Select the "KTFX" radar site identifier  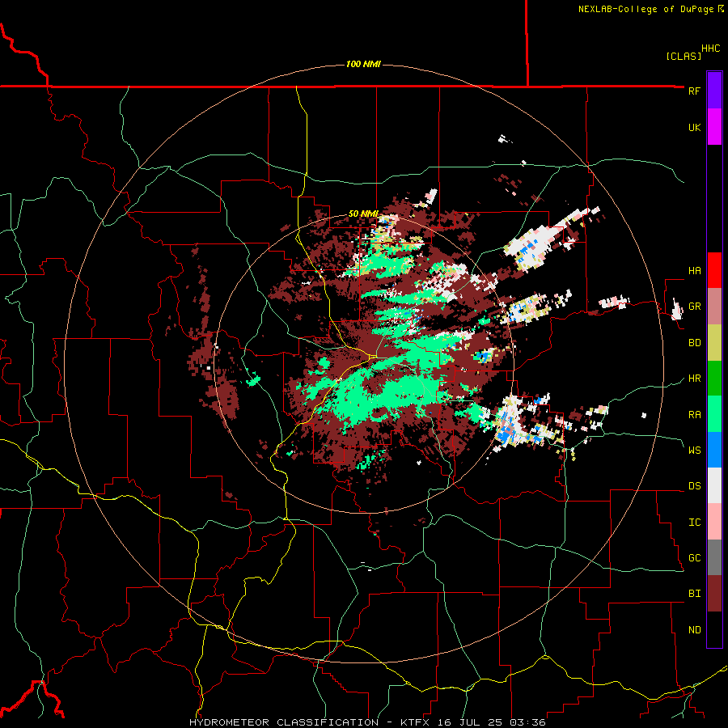pyautogui.click(x=415, y=722)
